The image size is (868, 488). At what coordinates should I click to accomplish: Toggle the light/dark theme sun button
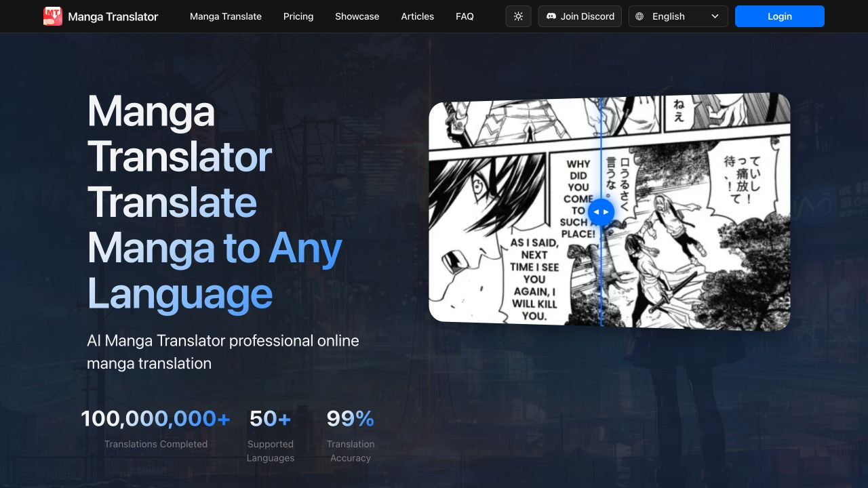pyautogui.click(x=518, y=16)
